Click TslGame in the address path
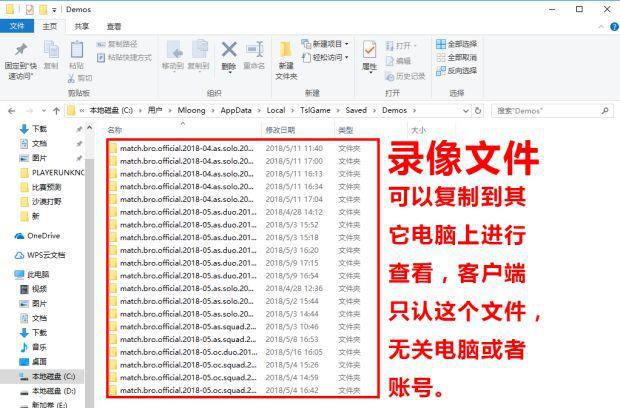The image size is (620, 408). [x=315, y=110]
